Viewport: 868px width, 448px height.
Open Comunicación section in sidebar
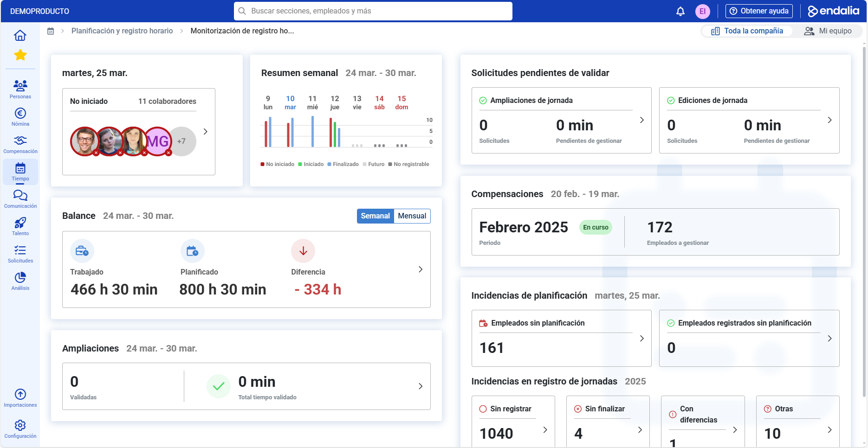[x=20, y=199]
